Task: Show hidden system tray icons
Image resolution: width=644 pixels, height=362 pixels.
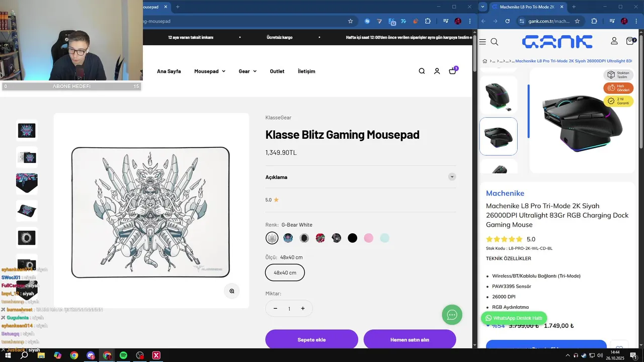Action: tap(568, 355)
